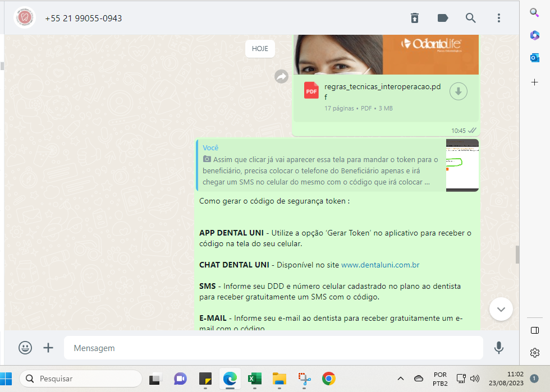Screen dimensions: 550x392
Task: Click the 10:45 message timestamp
Action: point(458,131)
